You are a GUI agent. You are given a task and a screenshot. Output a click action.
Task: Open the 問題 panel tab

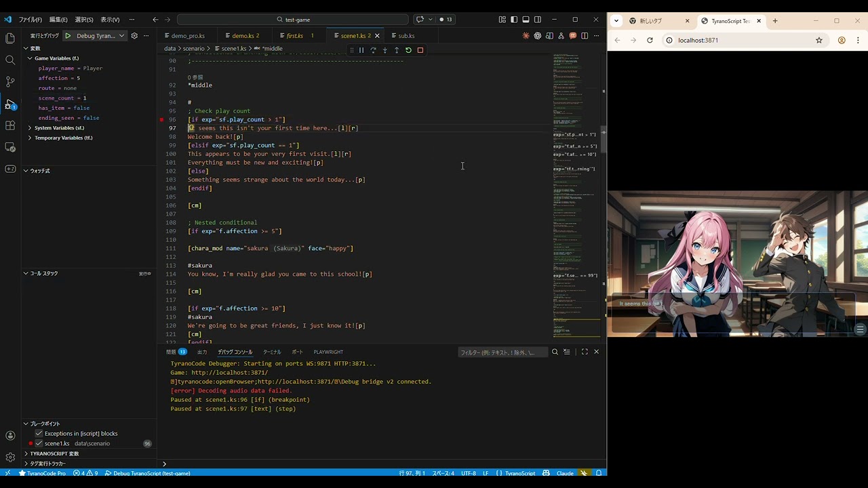pyautogui.click(x=176, y=352)
